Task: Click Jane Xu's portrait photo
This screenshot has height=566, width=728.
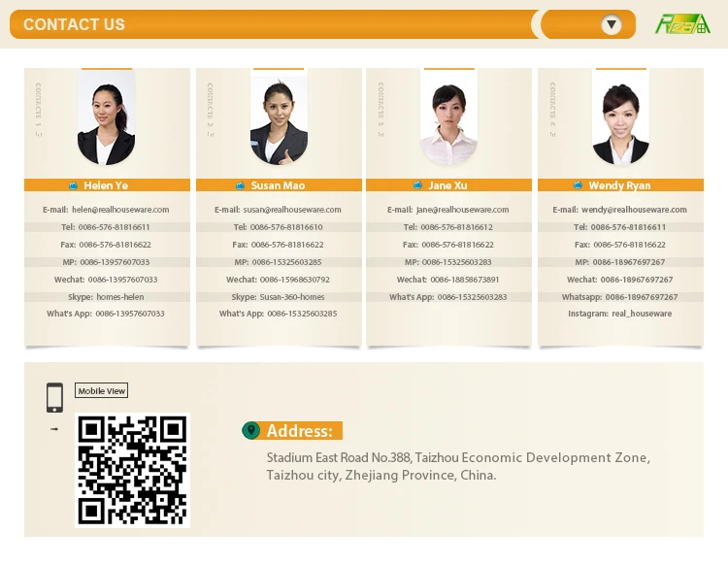Action: (x=449, y=117)
